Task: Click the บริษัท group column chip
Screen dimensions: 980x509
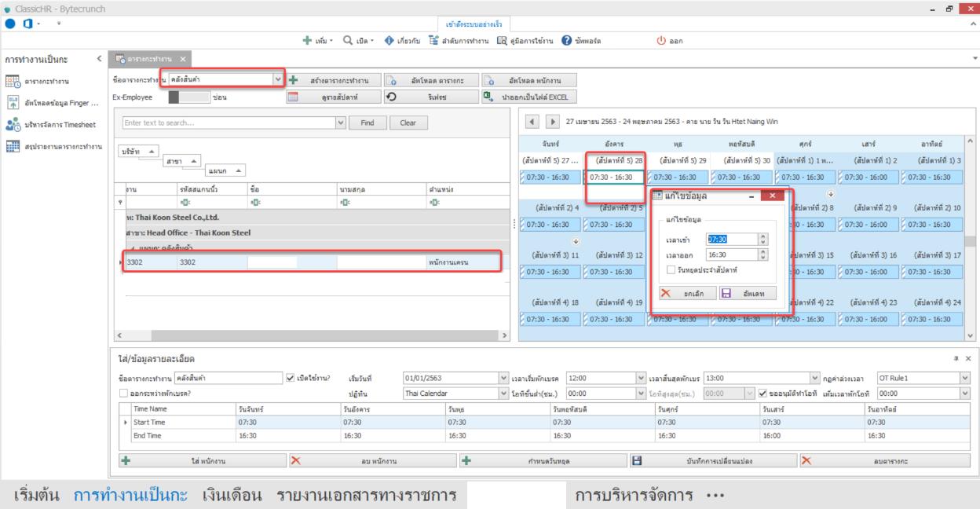Action: (139, 151)
